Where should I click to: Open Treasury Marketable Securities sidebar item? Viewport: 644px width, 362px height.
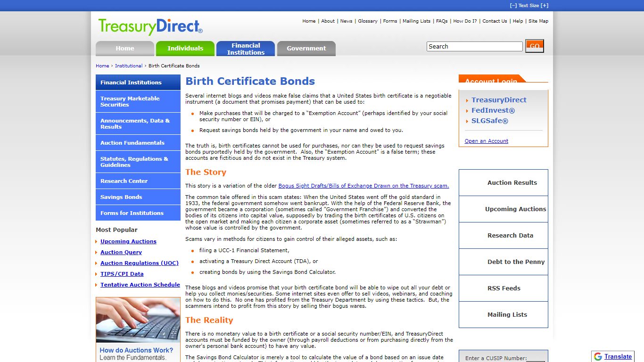point(138,101)
